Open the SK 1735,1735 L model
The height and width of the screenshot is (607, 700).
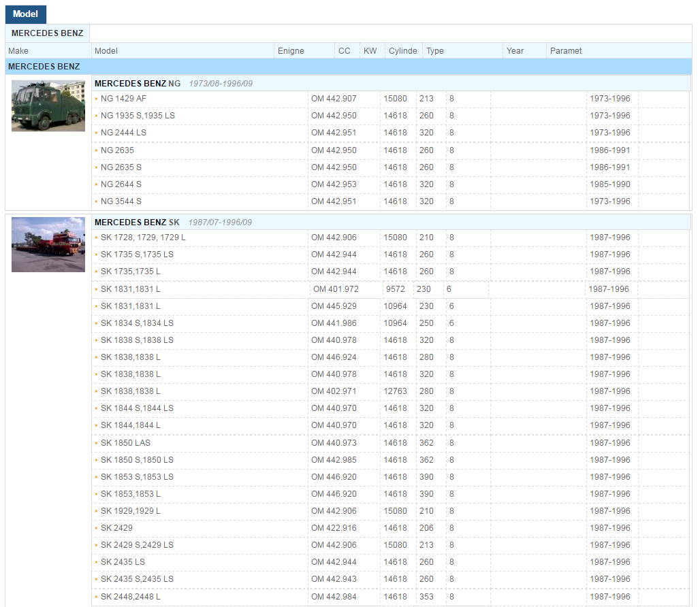(x=130, y=271)
